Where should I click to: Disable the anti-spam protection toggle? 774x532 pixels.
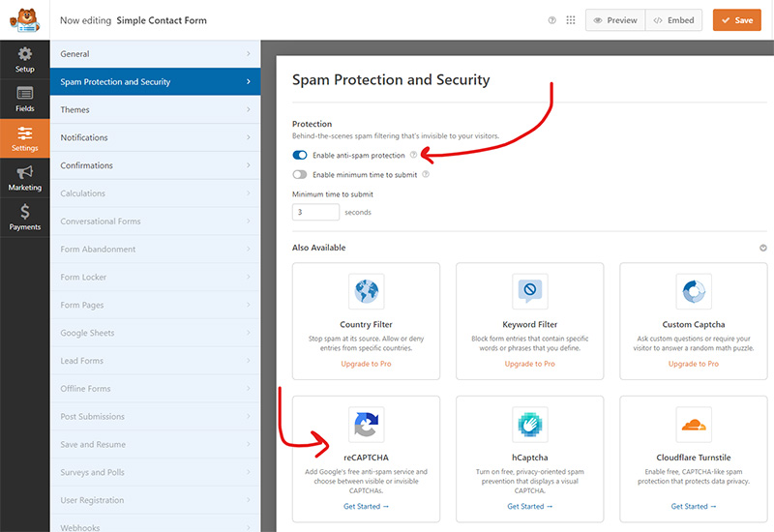tap(300, 155)
